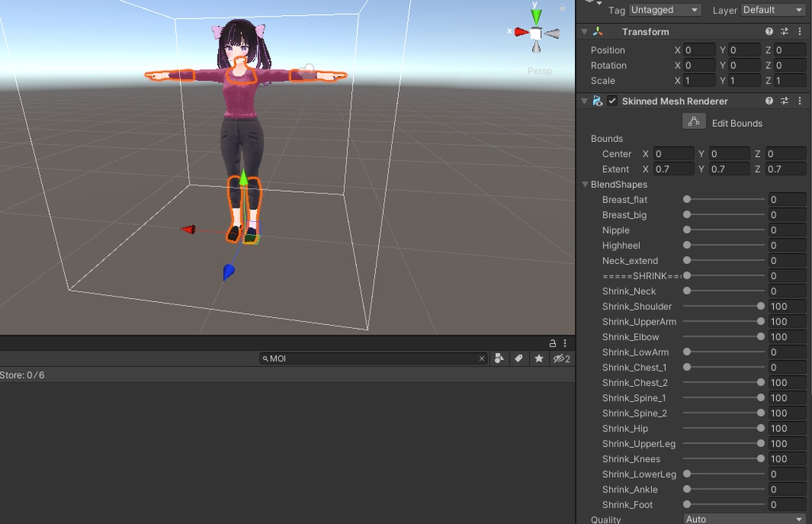Collapse the Skinned Mesh Renderer foldout
Viewport: 812px width, 524px height.
click(584, 101)
